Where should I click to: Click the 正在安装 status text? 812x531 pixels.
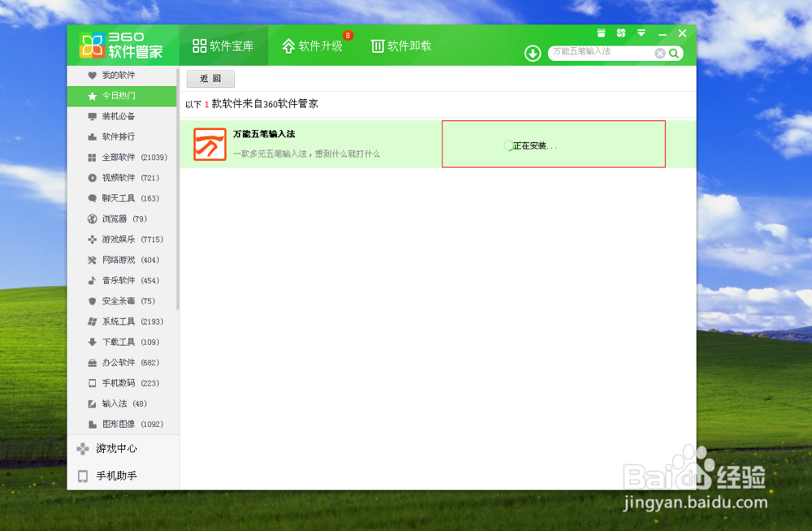tap(535, 146)
